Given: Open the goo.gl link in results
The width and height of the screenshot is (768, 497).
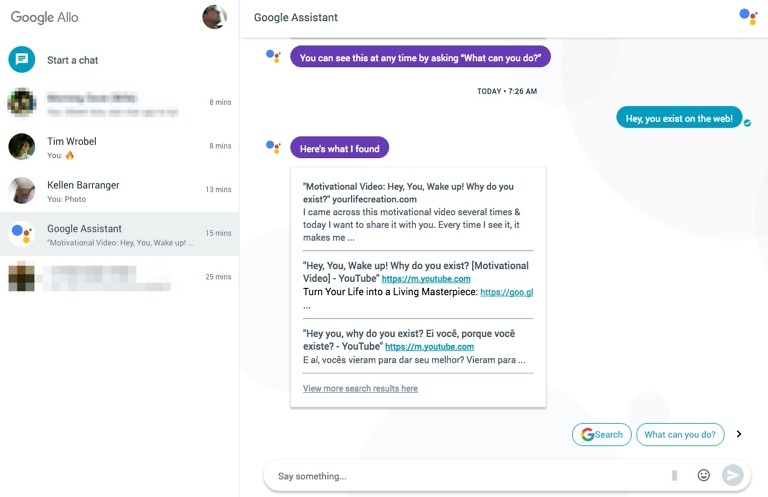Looking at the screenshot, I should (x=506, y=292).
